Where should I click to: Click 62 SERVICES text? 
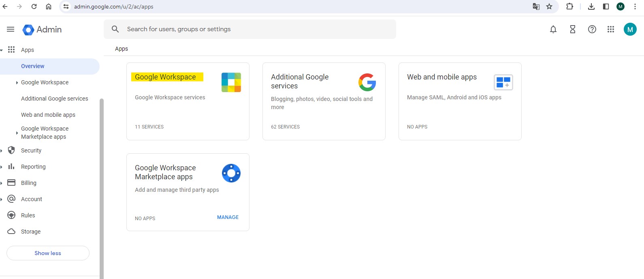click(x=285, y=127)
